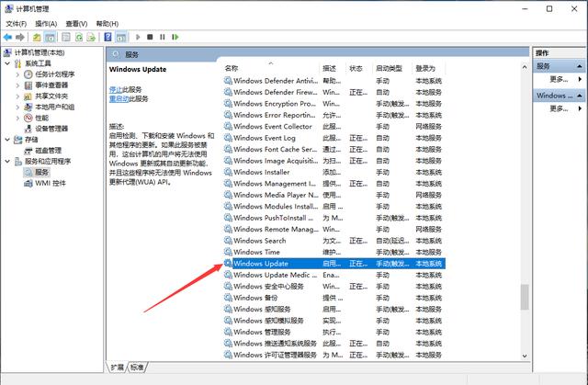Expand the 本地用户和组 branch chevron
The width and height of the screenshot is (588, 385).
(x=17, y=107)
